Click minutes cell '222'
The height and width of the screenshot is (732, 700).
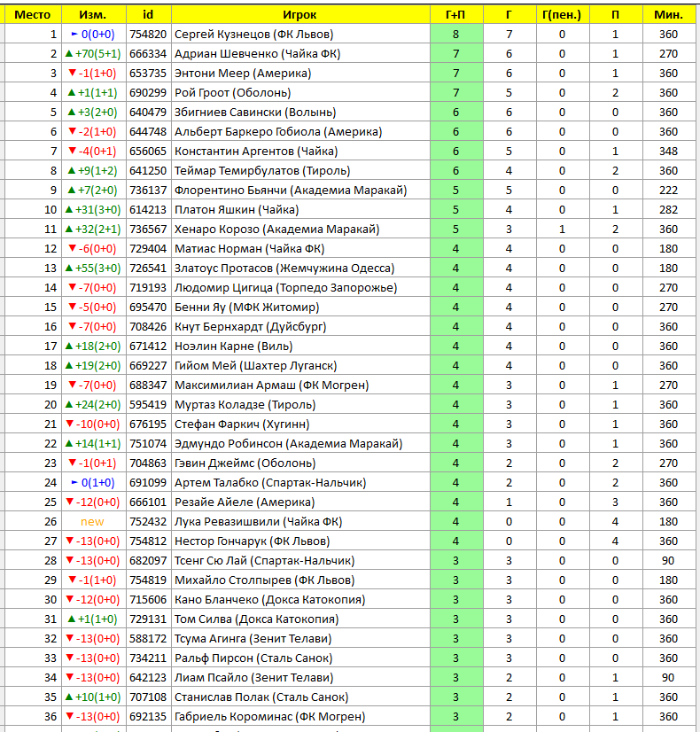point(668,190)
